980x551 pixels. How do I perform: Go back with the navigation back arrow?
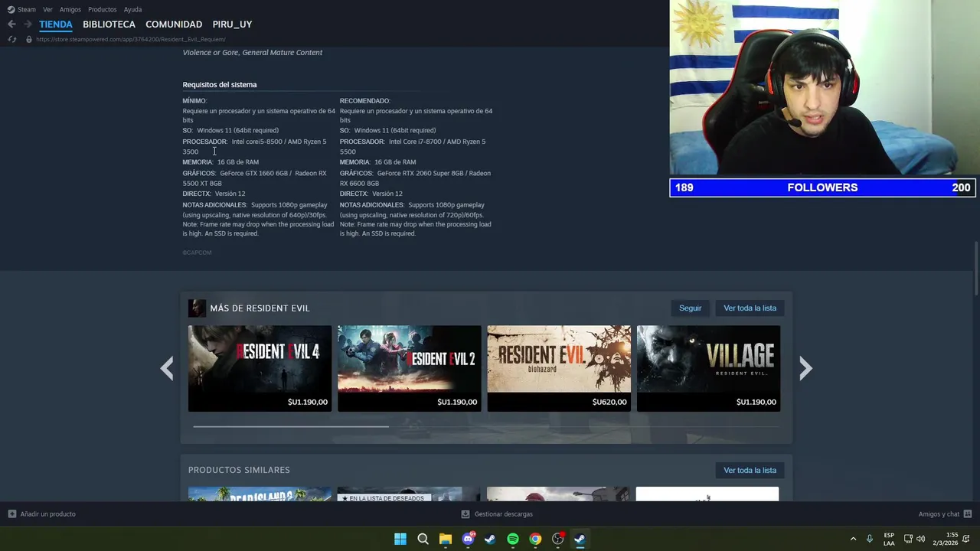(x=11, y=24)
